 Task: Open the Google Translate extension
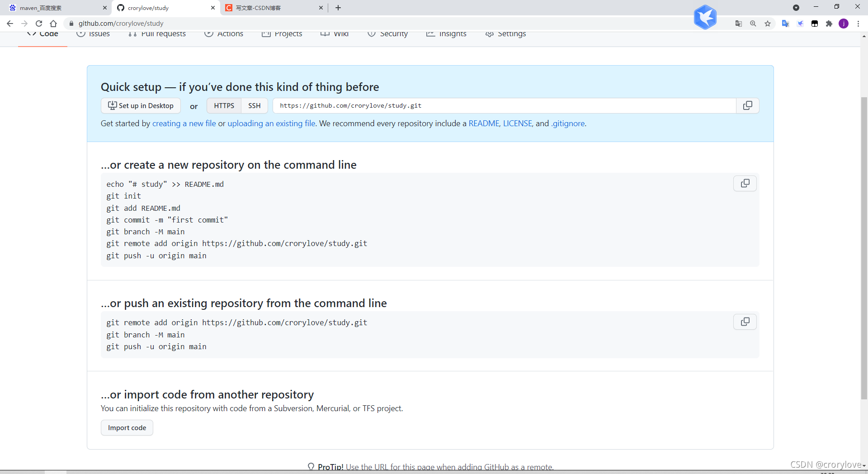click(786, 24)
